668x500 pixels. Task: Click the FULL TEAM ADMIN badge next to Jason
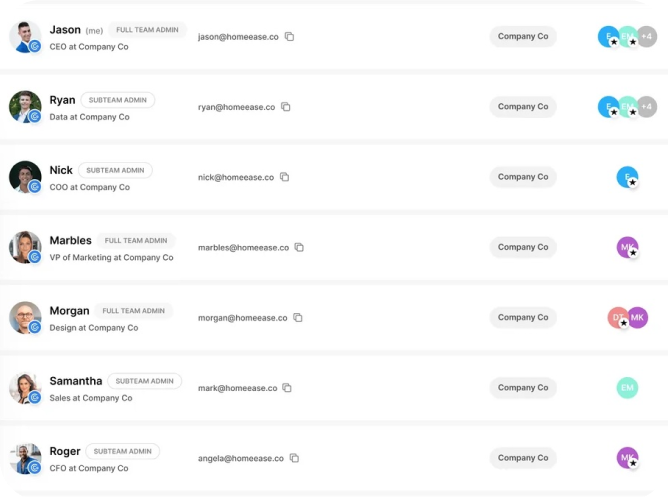147,30
